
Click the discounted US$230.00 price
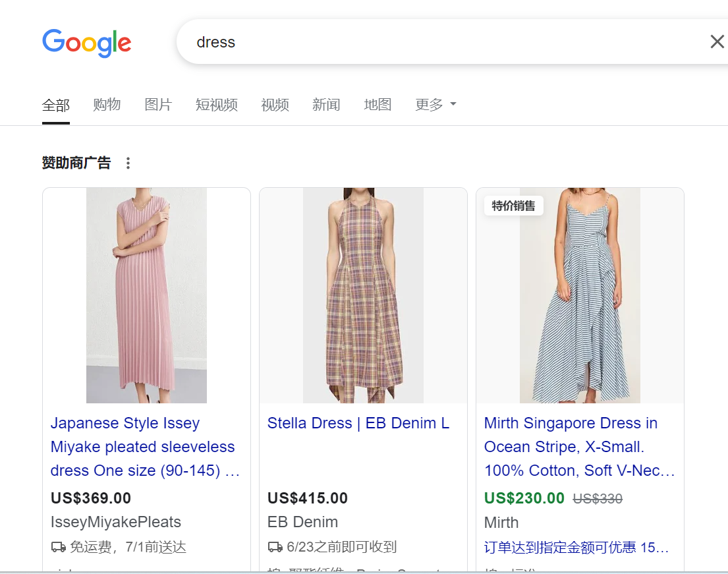pyautogui.click(x=524, y=498)
